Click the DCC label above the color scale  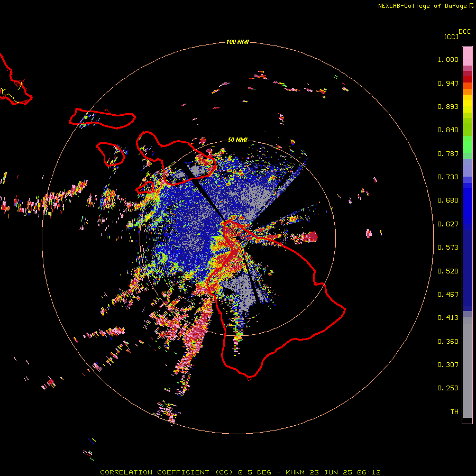(x=465, y=32)
